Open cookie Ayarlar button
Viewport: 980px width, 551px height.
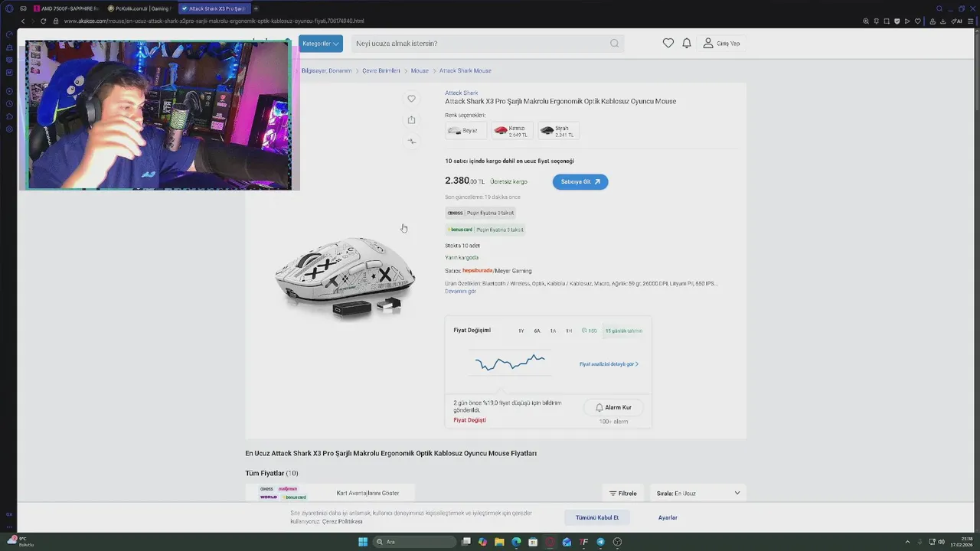click(x=668, y=517)
